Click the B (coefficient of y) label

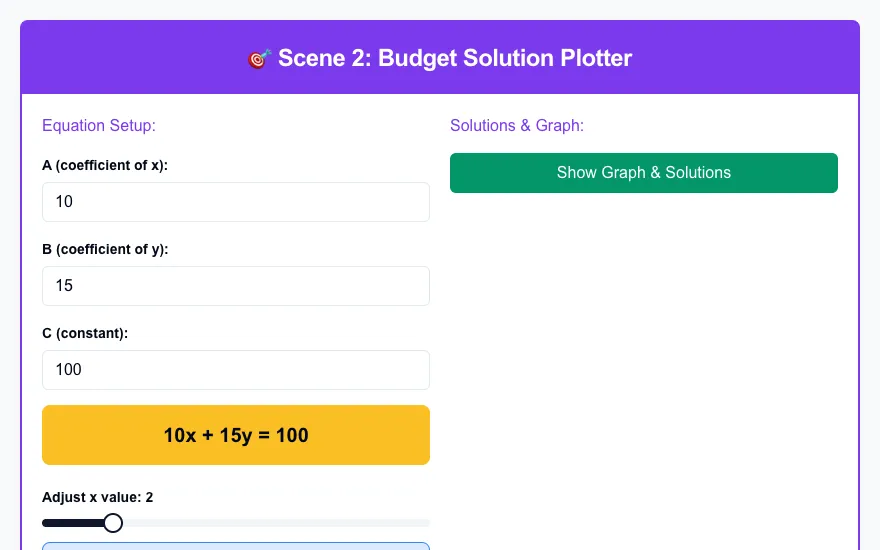click(105, 249)
